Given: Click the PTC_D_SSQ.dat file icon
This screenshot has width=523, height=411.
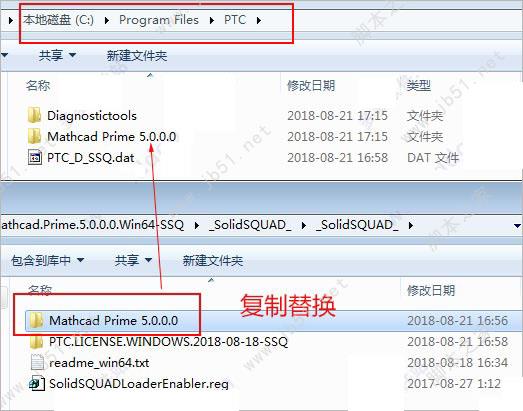Looking at the screenshot, I should [35, 157].
